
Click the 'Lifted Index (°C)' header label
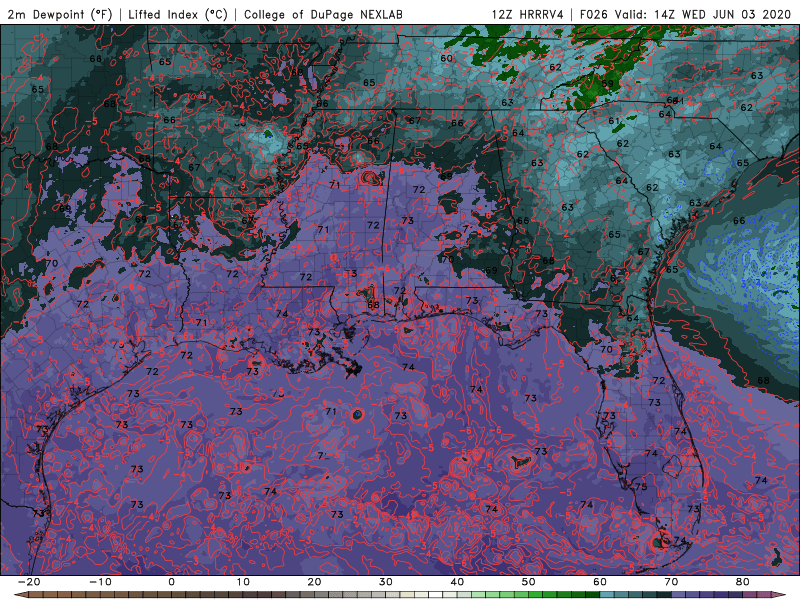[178, 14]
